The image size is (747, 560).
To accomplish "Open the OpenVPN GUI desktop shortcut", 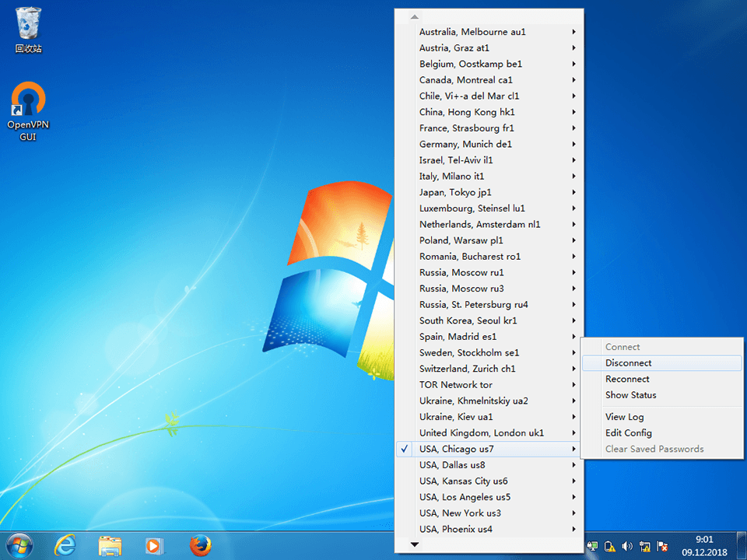I will pyautogui.click(x=28, y=111).
